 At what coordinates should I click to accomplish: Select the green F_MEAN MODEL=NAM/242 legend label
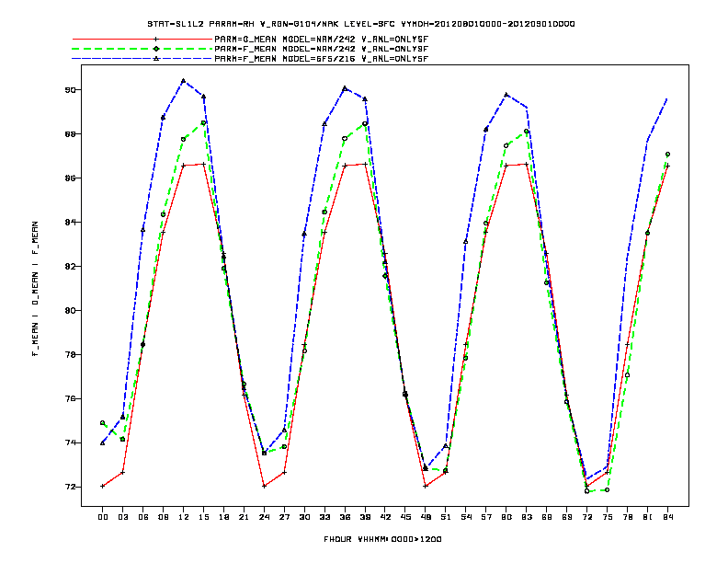tap(322, 49)
